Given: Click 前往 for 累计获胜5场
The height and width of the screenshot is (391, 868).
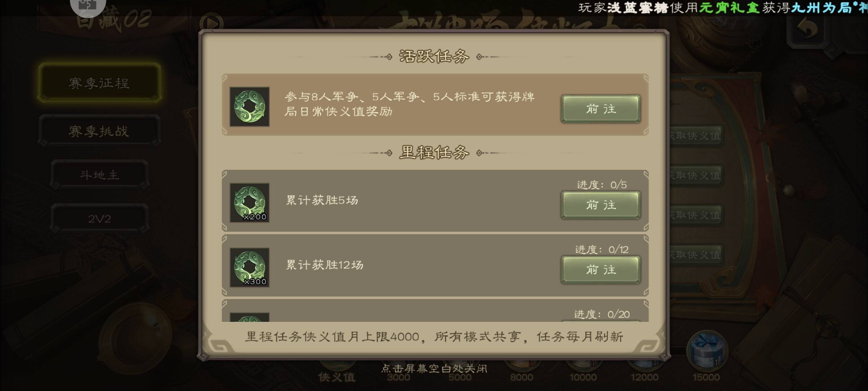Looking at the screenshot, I should (601, 205).
